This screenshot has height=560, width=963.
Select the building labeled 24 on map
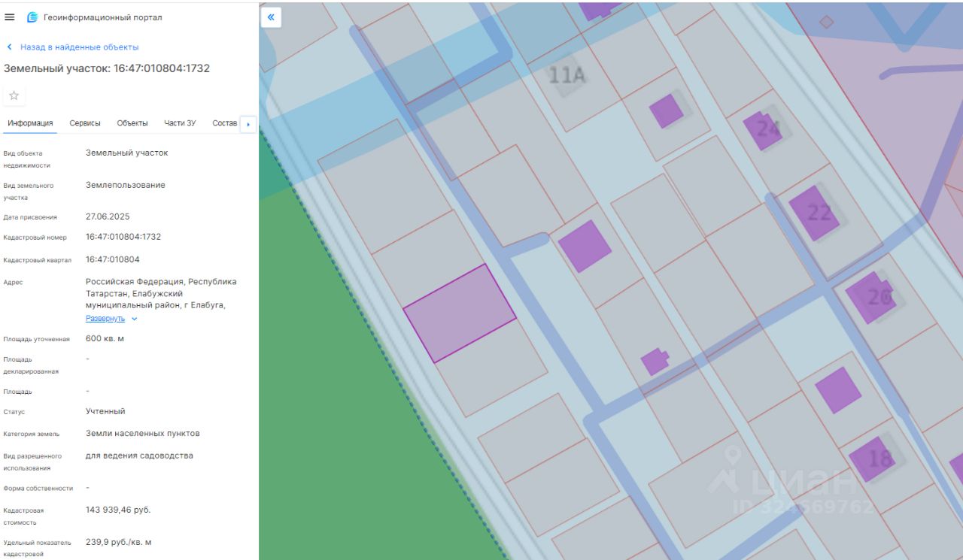tap(764, 130)
